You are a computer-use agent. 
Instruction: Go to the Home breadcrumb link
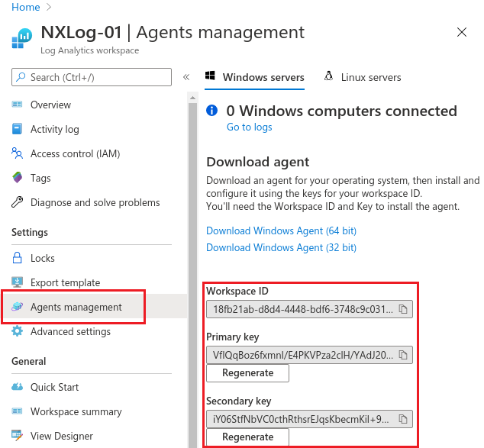(26, 7)
